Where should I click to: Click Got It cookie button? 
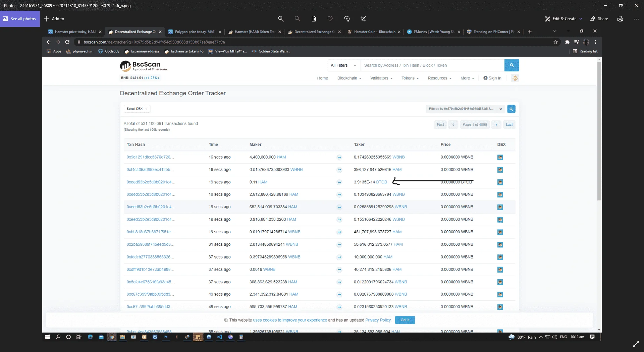pos(405,320)
